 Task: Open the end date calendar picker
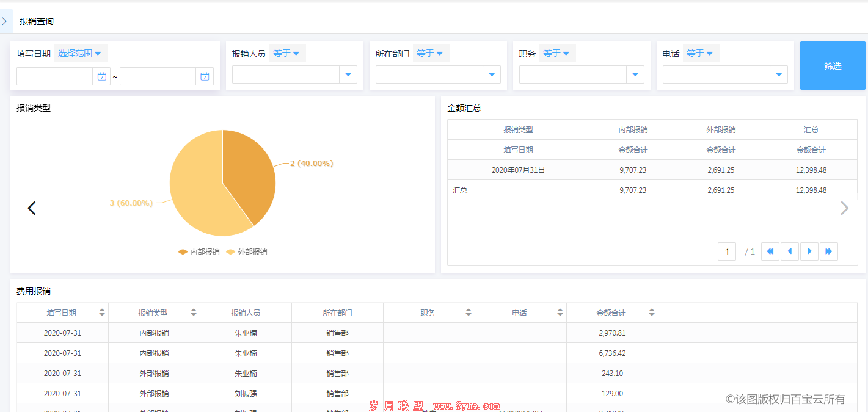pos(205,76)
